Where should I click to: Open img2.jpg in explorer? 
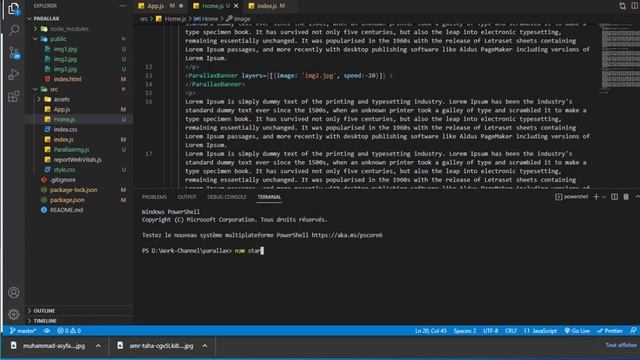click(x=65, y=59)
